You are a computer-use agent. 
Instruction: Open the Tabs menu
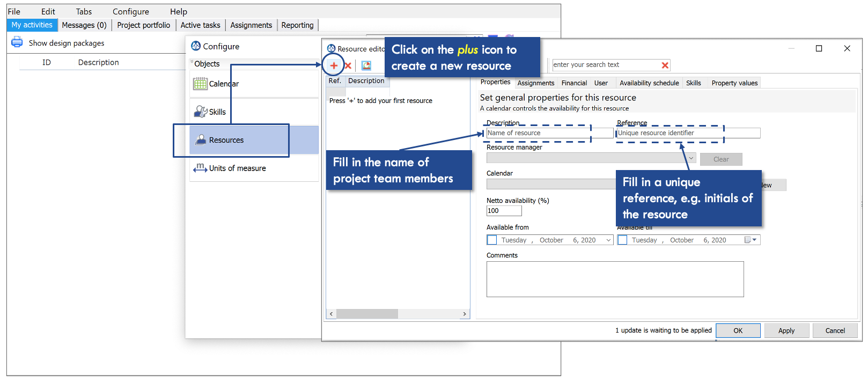[x=84, y=11]
